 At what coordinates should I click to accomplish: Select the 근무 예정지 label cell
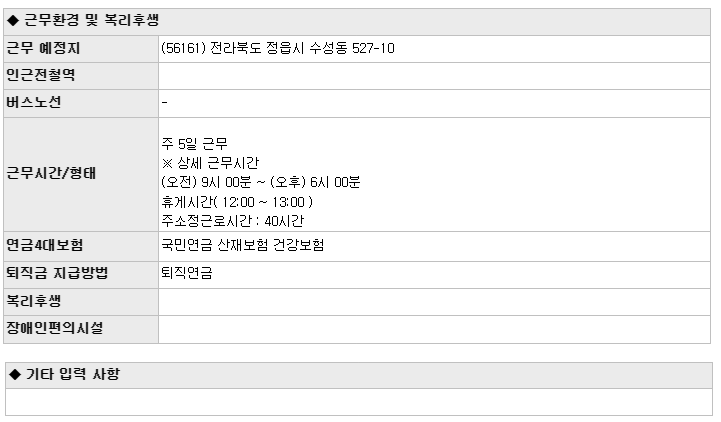tap(81, 49)
